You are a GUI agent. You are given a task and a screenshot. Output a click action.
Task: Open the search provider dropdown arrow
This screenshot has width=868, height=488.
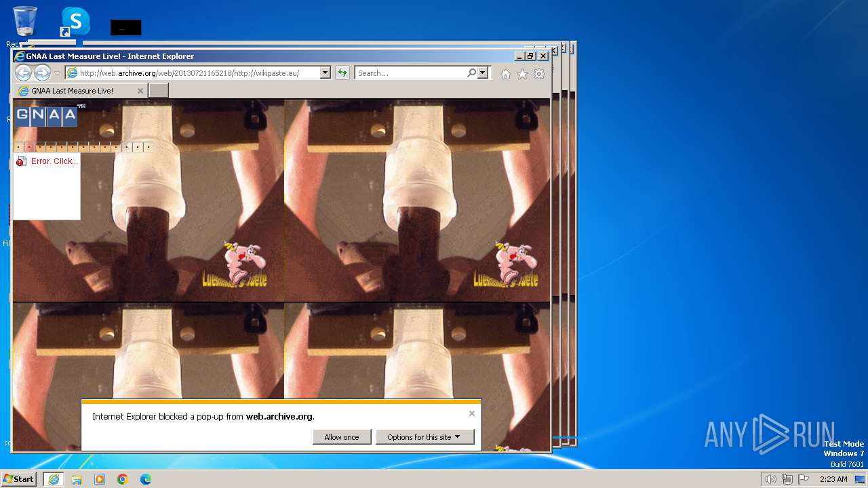pyautogui.click(x=483, y=73)
